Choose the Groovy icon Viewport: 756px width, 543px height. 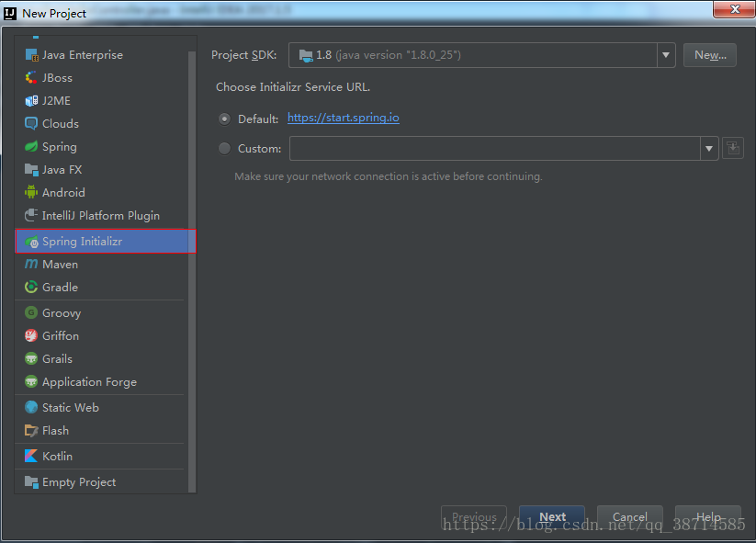coord(31,312)
